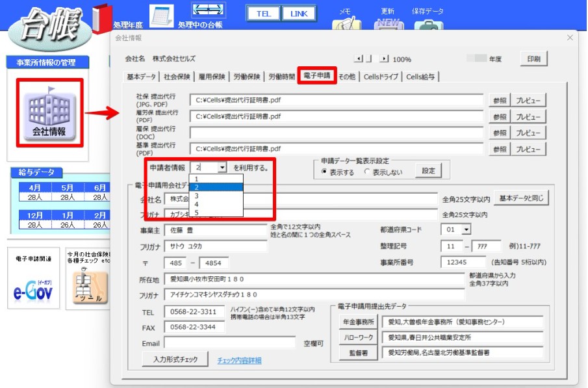
Task: Click the 入力形式チェック button
Action: pos(175,359)
